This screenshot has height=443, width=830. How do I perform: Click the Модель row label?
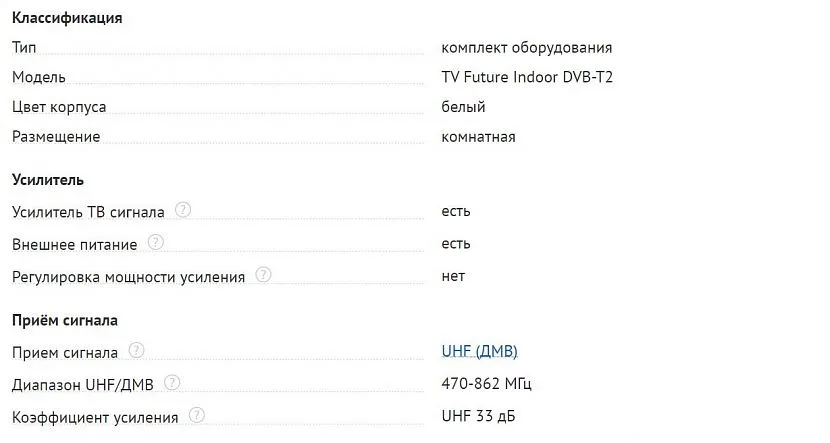click(x=39, y=77)
